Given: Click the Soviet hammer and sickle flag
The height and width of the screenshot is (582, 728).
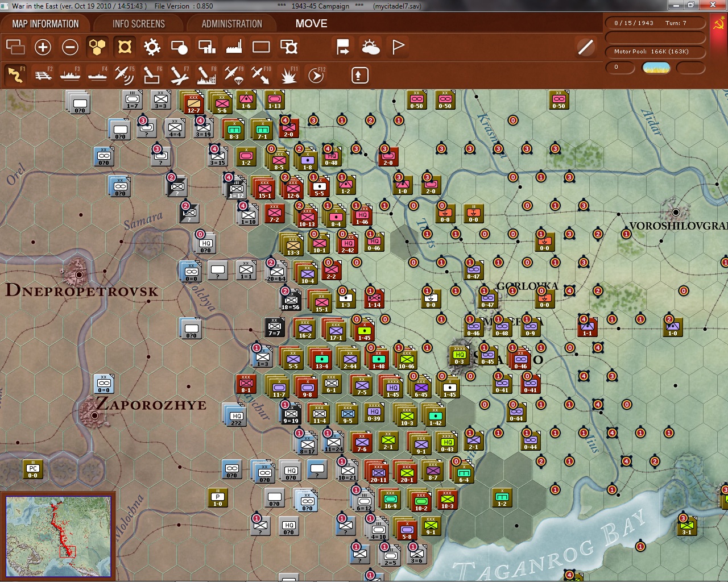Looking at the screenshot, I should [x=718, y=24].
